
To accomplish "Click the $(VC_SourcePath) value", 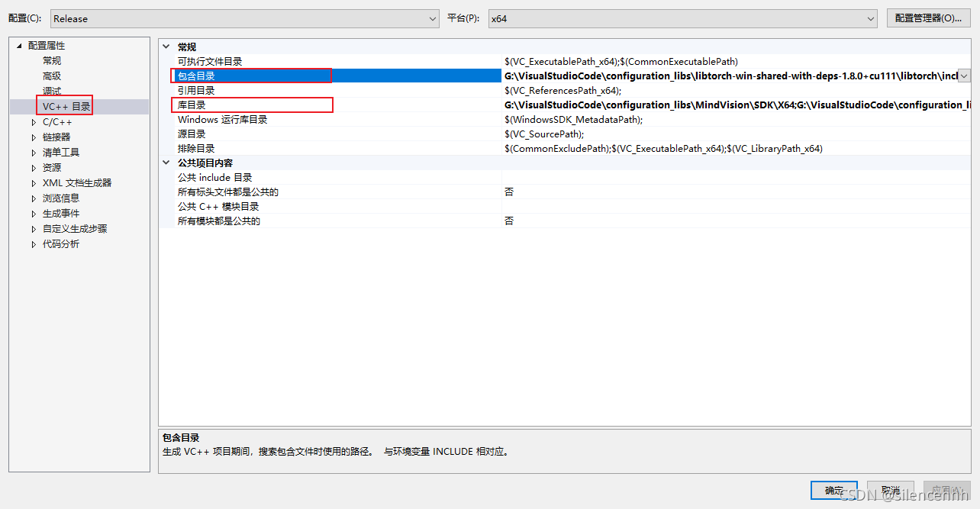I will (543, 134).
